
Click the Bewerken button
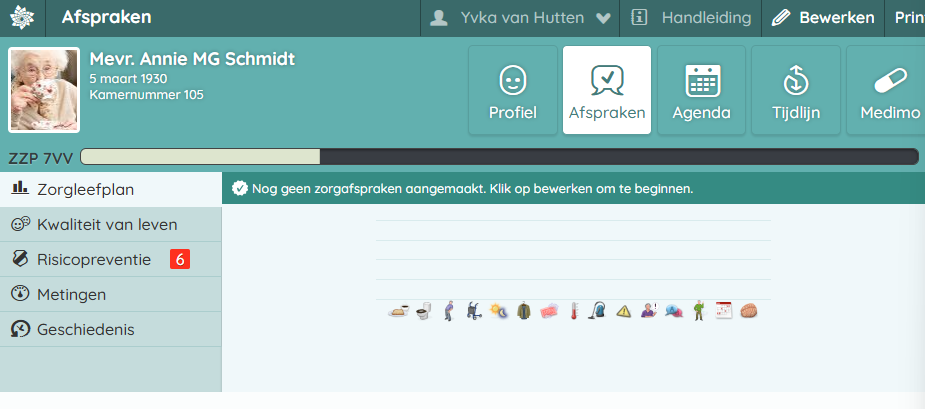click(x=824, y=18)
